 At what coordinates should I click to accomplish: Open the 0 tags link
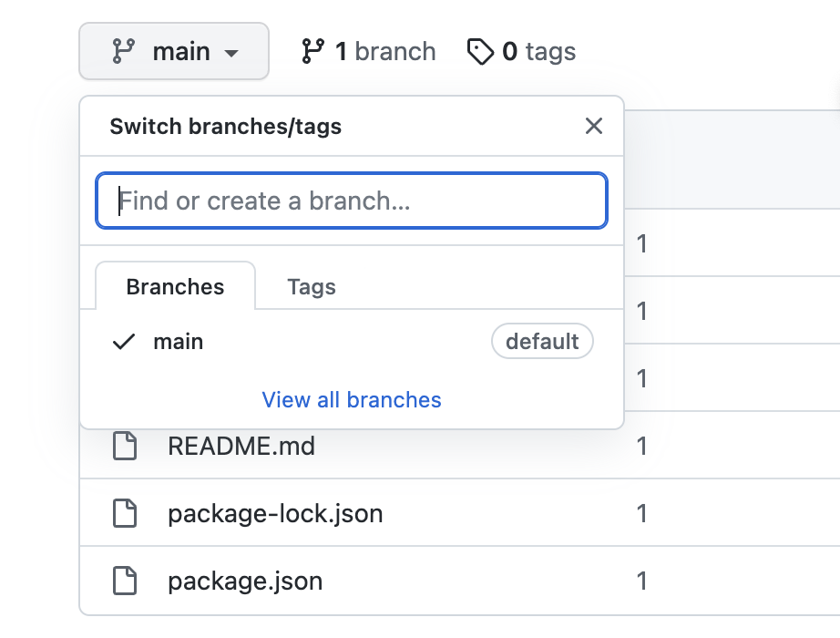pyautogui.click(x=521, y=51)
